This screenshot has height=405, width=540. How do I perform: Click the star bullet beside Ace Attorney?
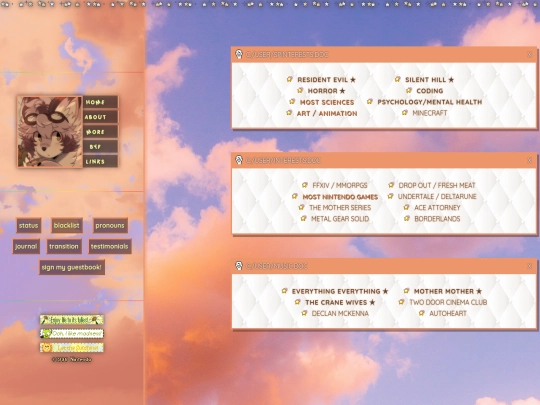click(x=406, y=207)
